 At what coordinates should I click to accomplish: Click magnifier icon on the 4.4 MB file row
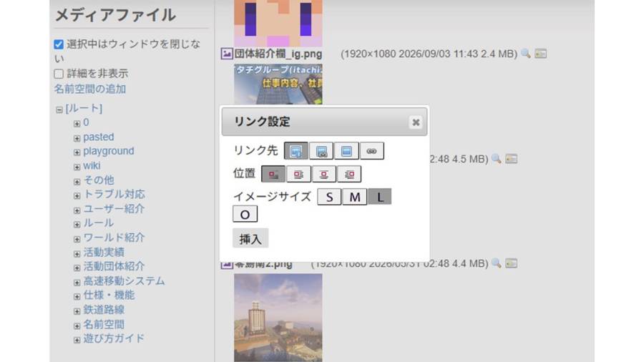496,263
